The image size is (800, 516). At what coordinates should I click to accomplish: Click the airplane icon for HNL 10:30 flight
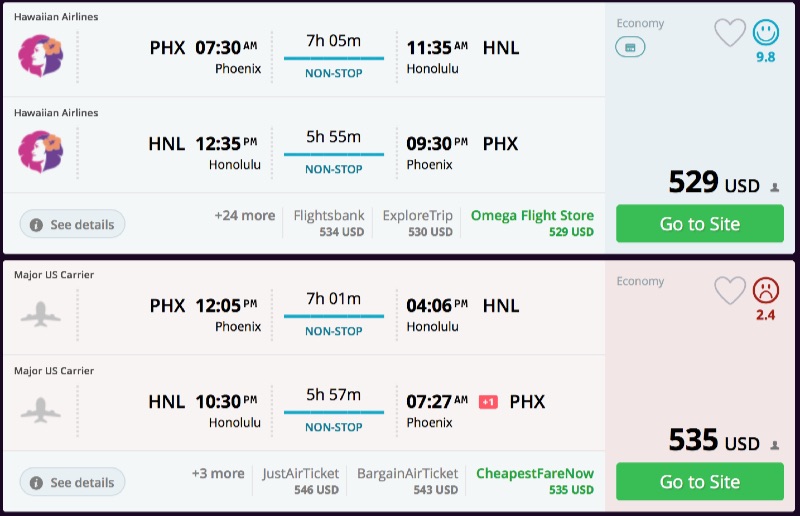point(40,409)
